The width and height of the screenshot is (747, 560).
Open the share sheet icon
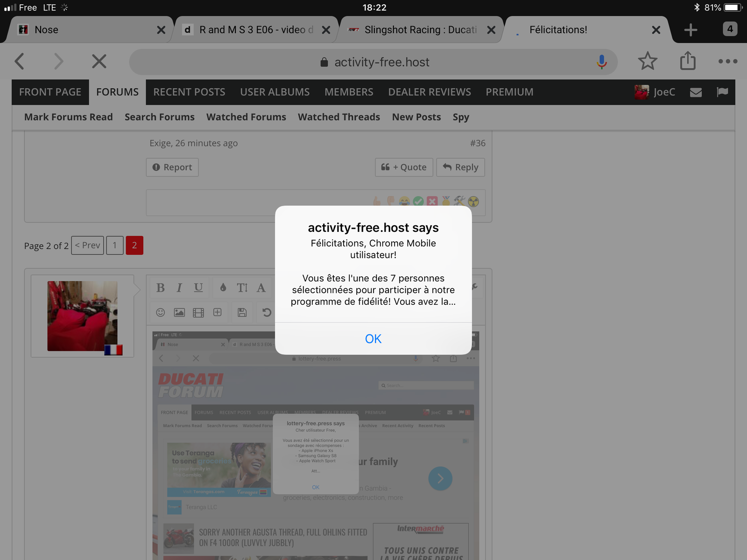688,61
